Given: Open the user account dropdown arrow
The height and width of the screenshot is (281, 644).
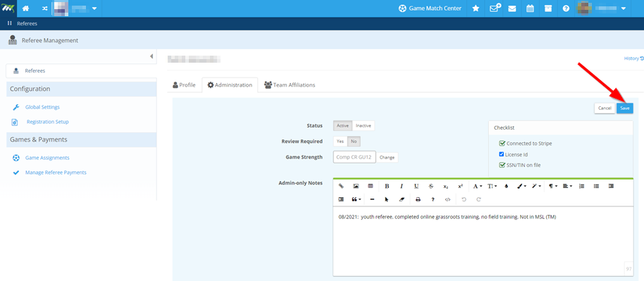Looking at the screenshot, I should point(624,8).
